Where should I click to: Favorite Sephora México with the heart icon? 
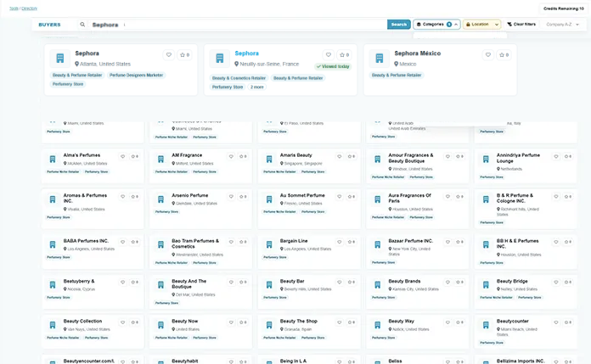pos(488,54)
